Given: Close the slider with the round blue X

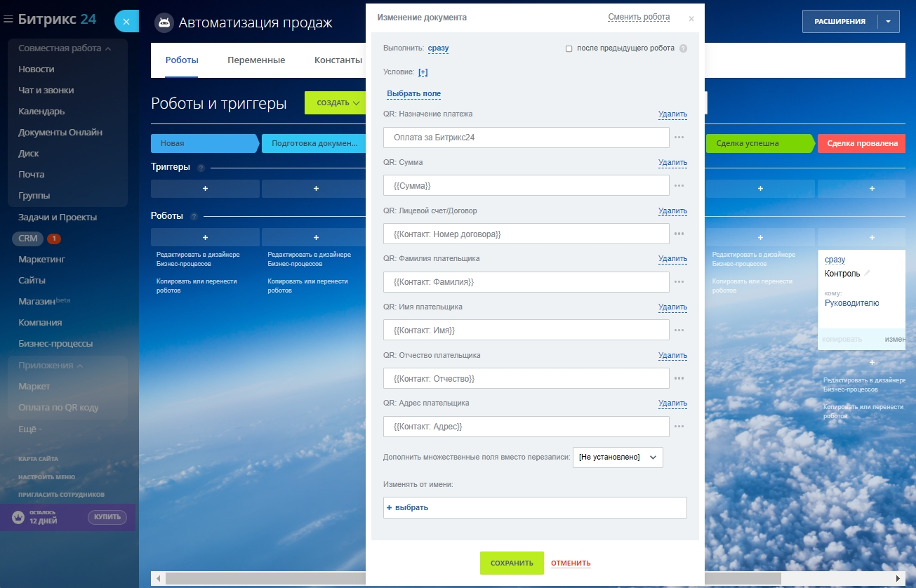Looking at the screenshot, I should tap(126, 22).
